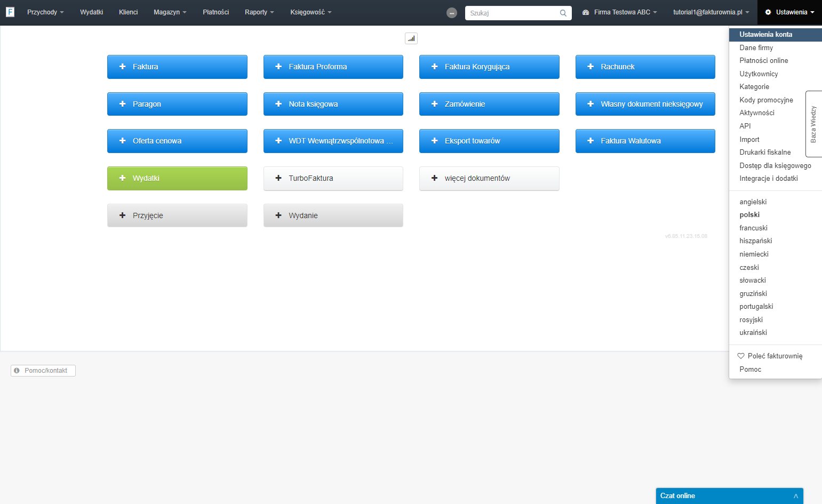The width and height of the screenshot is (822, 504).
Task: Create a Faktura Walutowa
Action: 645,141
